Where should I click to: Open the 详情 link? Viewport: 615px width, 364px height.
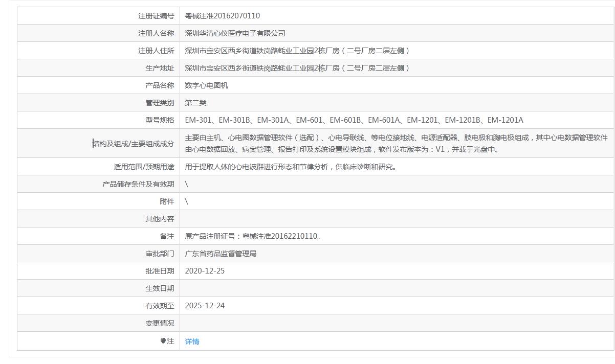pyautogui.click(x=192, y=342)
